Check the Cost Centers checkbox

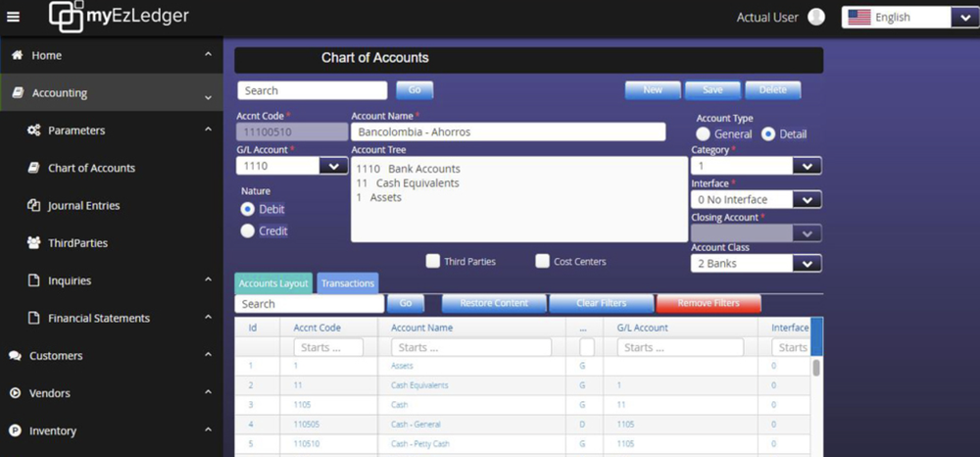543,261
